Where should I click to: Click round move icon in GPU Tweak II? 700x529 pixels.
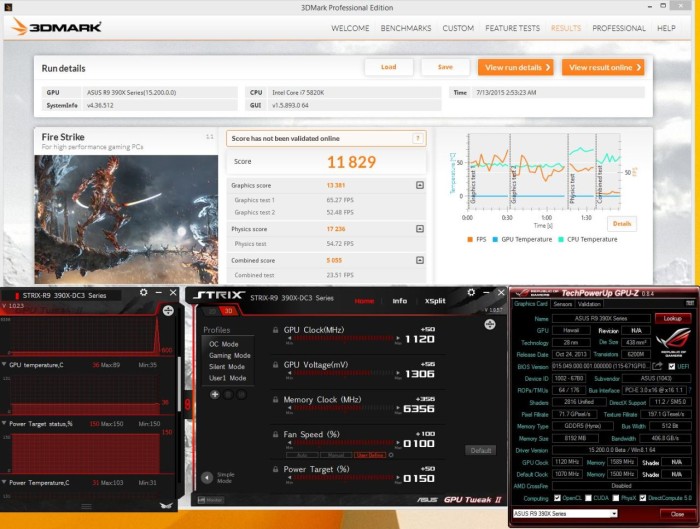(x=490, y=325)
